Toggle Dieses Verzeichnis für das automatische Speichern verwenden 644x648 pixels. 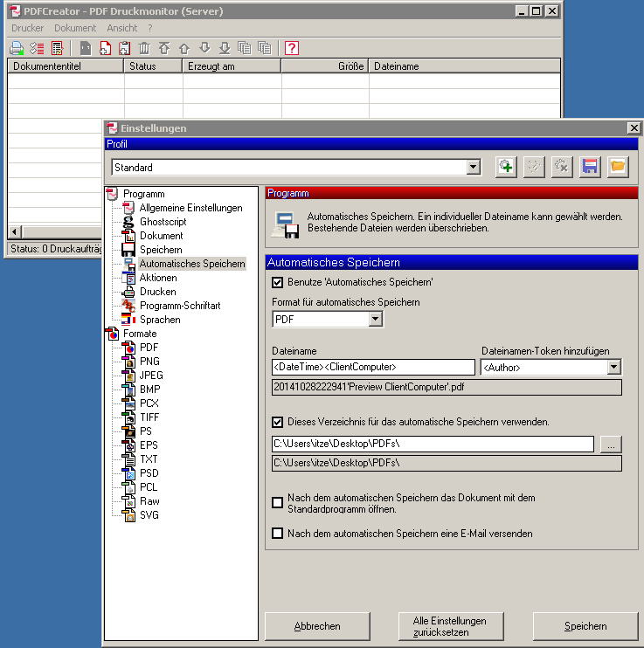[278, 422]
